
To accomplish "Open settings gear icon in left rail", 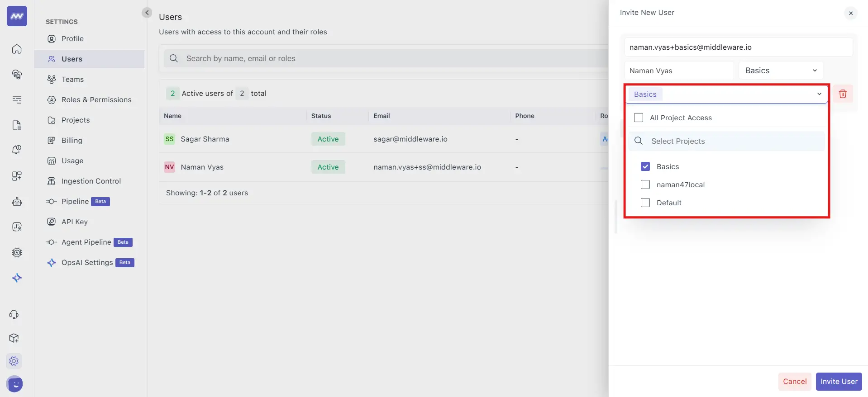I will click(14, 361).
